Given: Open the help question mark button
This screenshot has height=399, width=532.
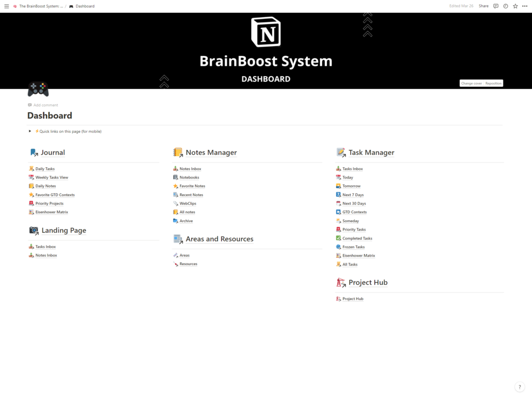Looking at the screenshot, I should click(519, 387).
